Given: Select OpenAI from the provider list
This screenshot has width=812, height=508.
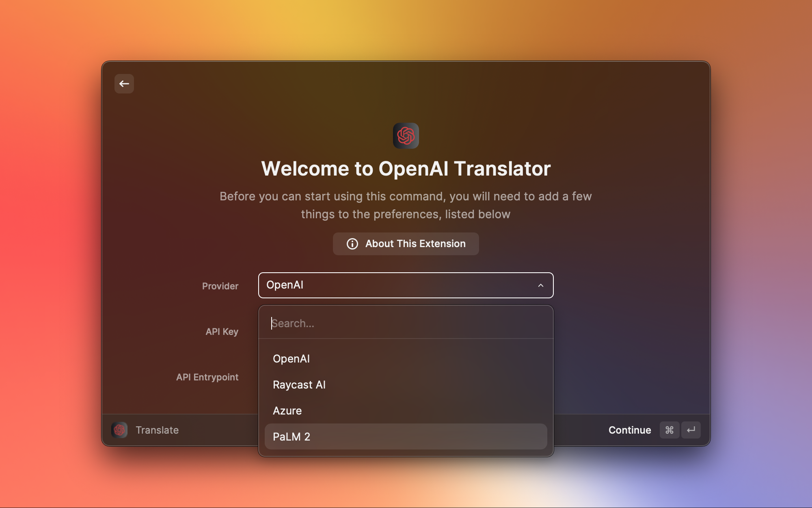Looking at the screenshot, I should coord(292,359).
